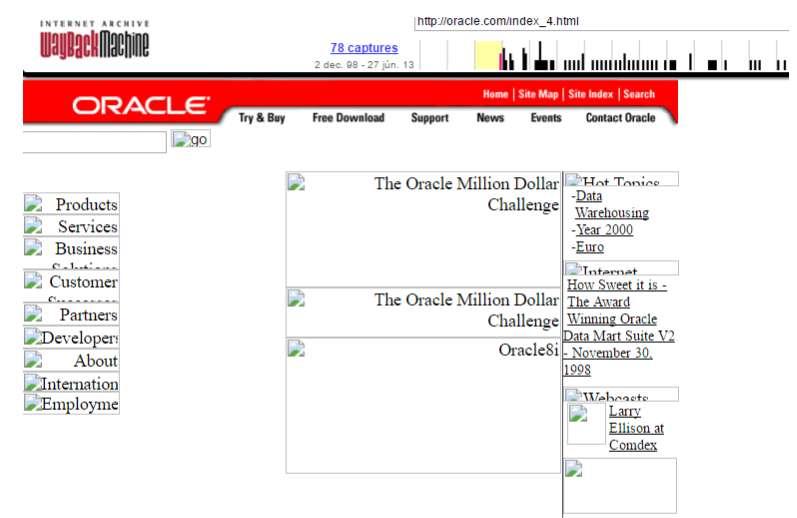Click the Internet header image
The height and width of the screenshot is (518, 797).
pyautogui.click(x=621, y=268)
